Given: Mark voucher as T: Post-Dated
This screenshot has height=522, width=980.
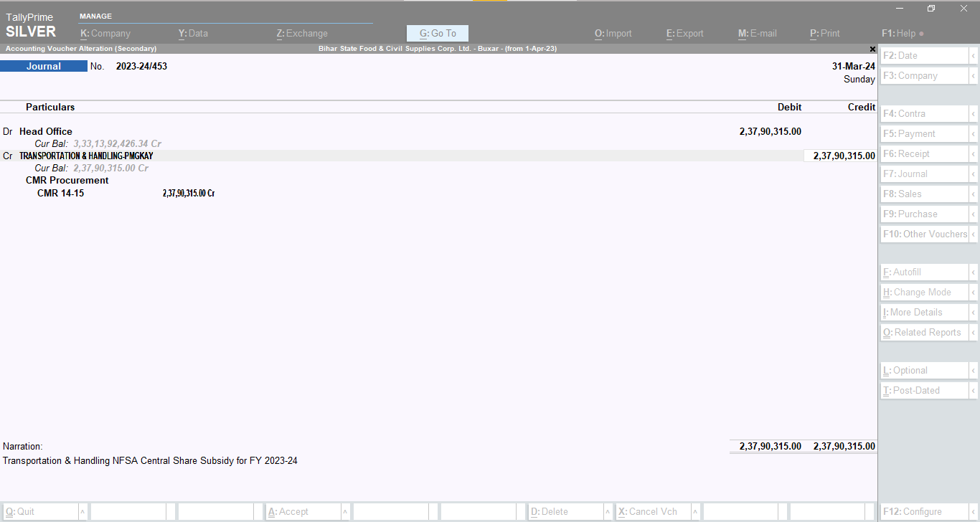Looking at the screenshot, I should pyautogui.click(x=925, y=391).
